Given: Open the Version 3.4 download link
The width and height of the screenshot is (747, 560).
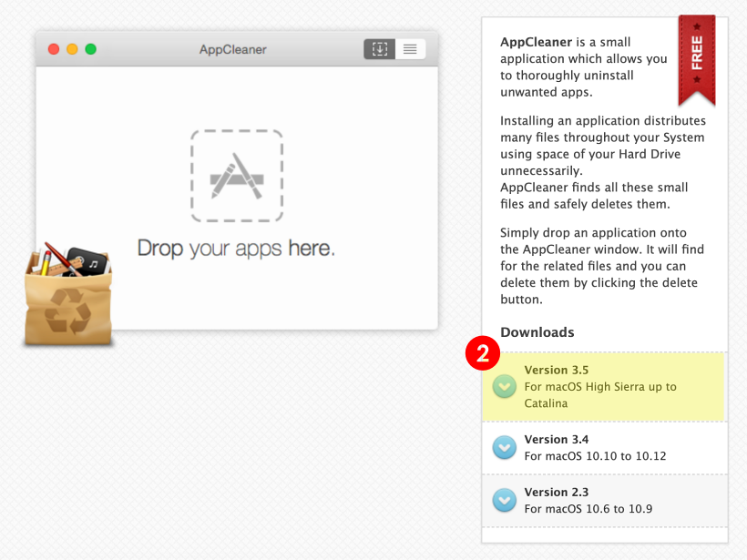Looking at the screenshot, I should pos(557,439).
